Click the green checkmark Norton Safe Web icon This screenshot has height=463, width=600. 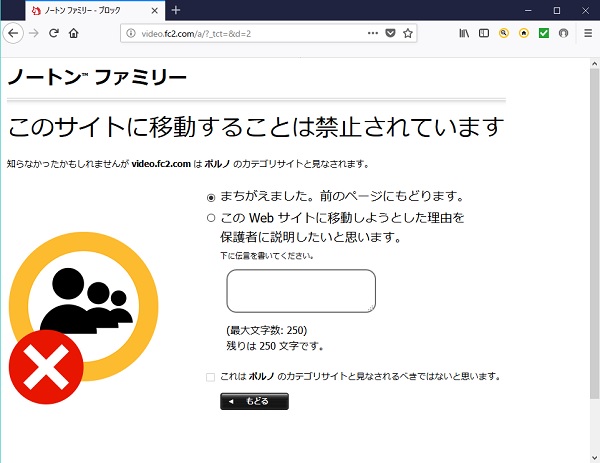pos(544,33)
